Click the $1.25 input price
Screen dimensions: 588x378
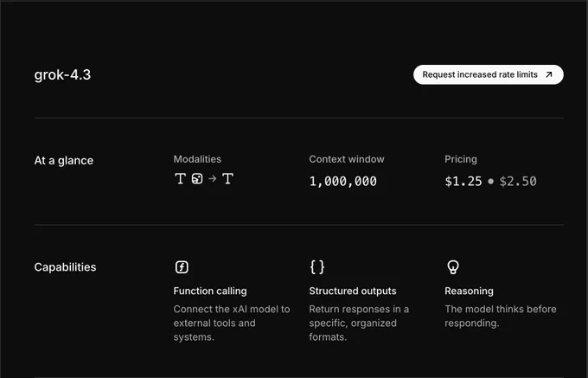tap(463, 182)
